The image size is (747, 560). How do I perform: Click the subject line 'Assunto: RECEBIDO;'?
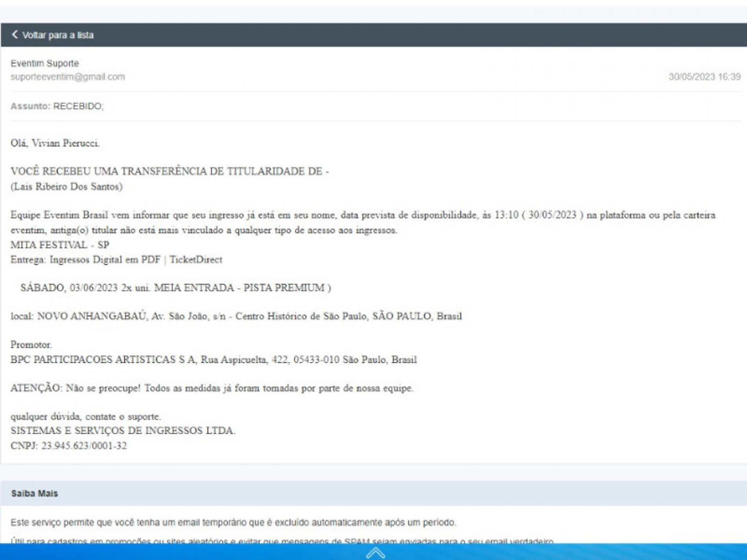point(57,106)
